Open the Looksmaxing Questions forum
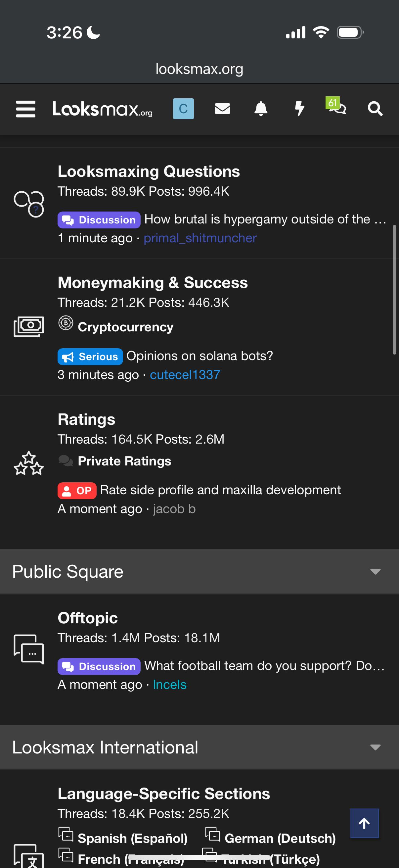 (x=149, y=171)
